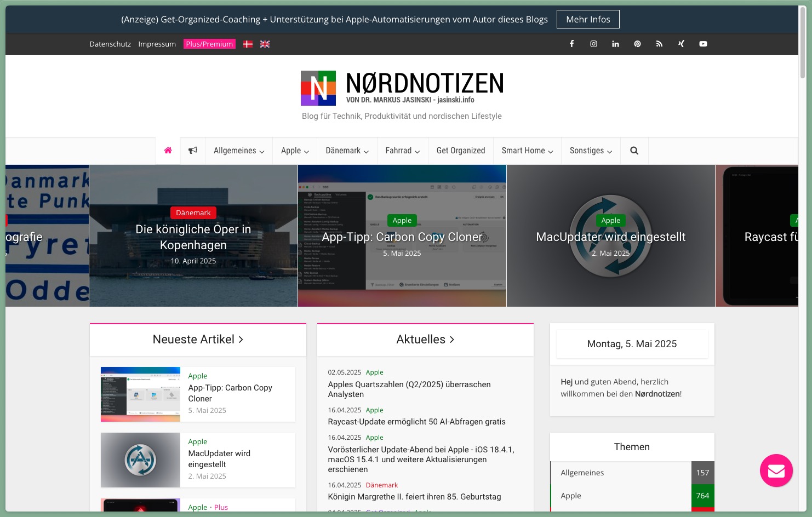Open the Sonstiges dropdown
This screenshot has width=812, height=517.
[x=591, y=150]
